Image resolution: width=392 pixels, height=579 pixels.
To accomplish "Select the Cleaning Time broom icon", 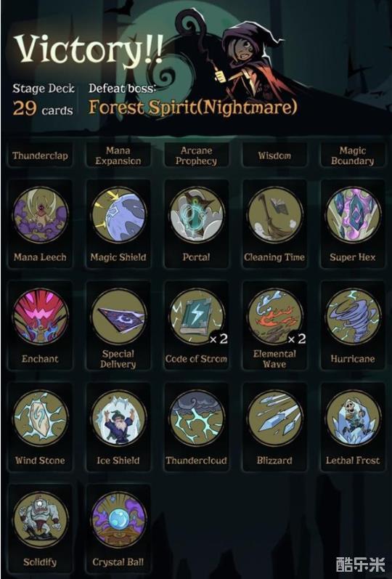I will pos(275,215).
